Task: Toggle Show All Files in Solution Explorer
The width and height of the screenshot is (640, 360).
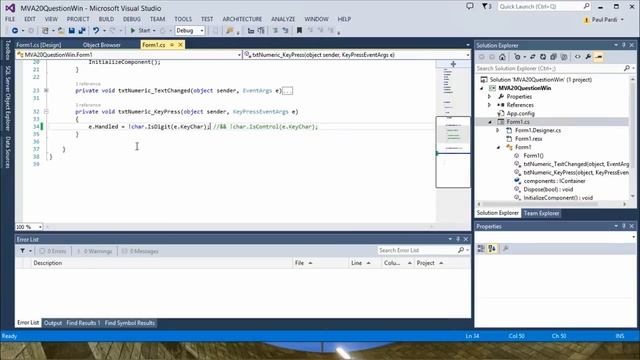Action: (564, 57)
